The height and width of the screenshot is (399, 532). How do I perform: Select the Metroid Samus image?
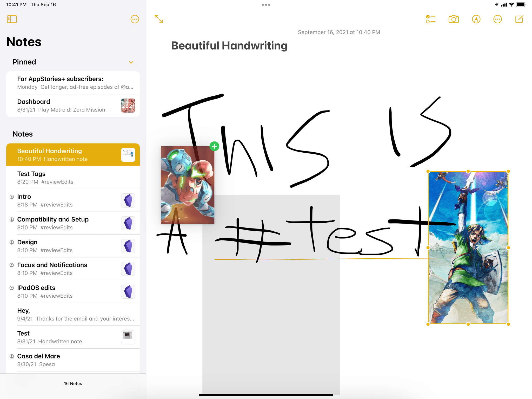188,185
